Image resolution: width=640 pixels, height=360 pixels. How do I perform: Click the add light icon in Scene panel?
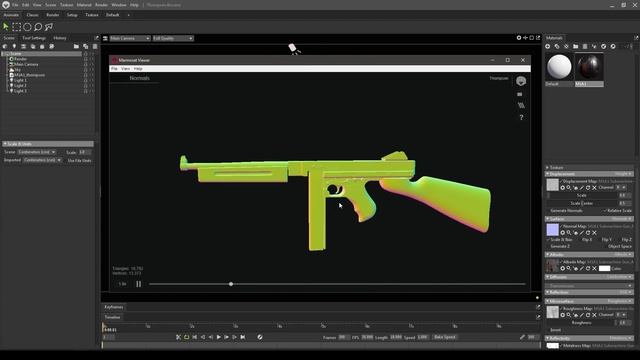(14, 47)
